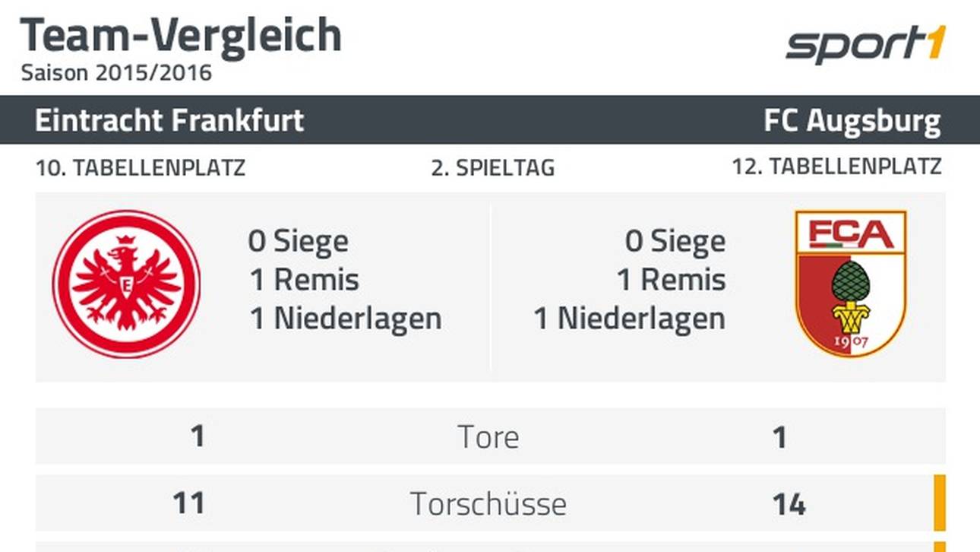The width and height of the screenshot is (980, 552).
Task: Click the 12. Tabellenplatz label
Action: point(836,167)
